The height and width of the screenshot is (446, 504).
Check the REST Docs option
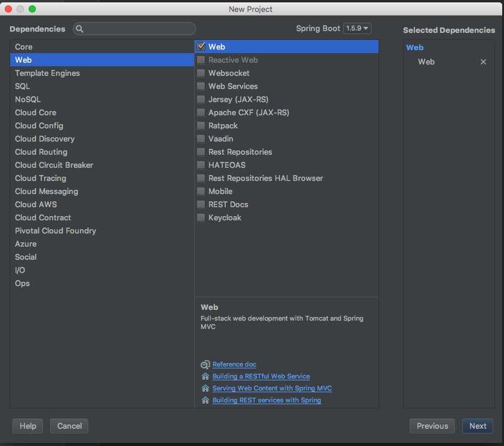201,205
